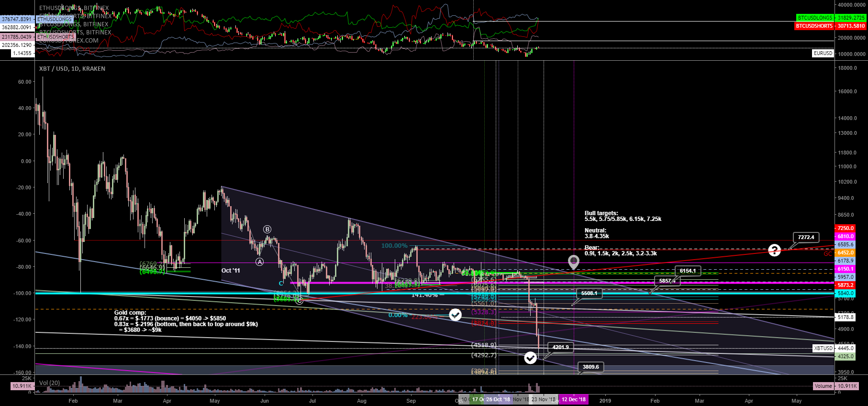The width and height of the screenshot is (868, 406).
Task: Click the question mark icon on the red trendline
Action: click(x=774, y=250)
